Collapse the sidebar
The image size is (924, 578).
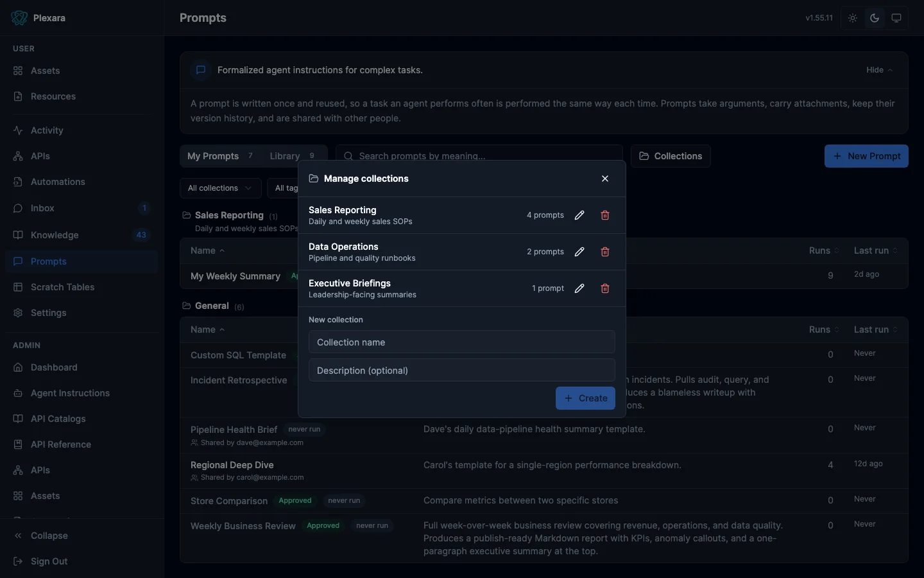[x=81, y=536]
